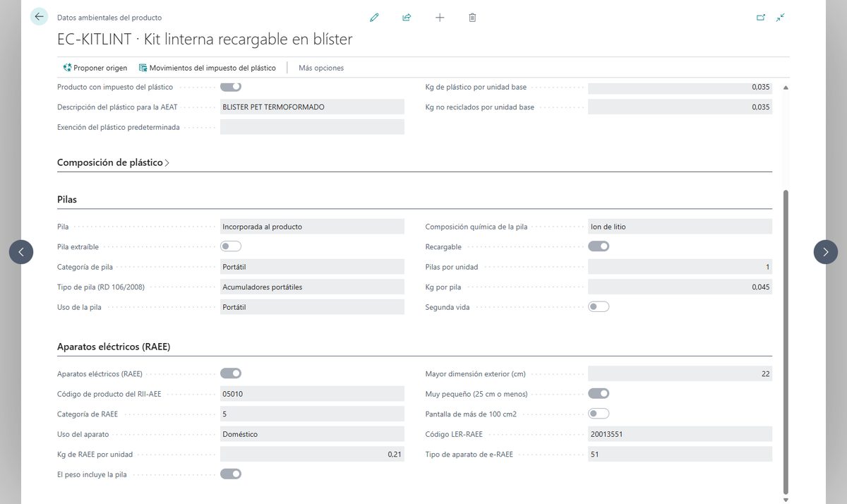The height and width of the screenshot is (504, 847).
Task: Click the Kg de RAEE por unidad field
Action: pyautogui.click(x=312, y=454)
